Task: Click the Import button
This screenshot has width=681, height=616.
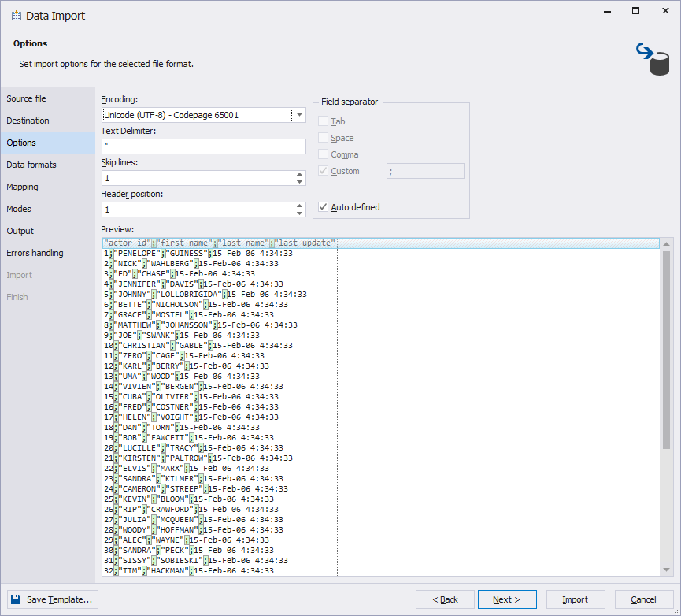Action: coord(575,599)
